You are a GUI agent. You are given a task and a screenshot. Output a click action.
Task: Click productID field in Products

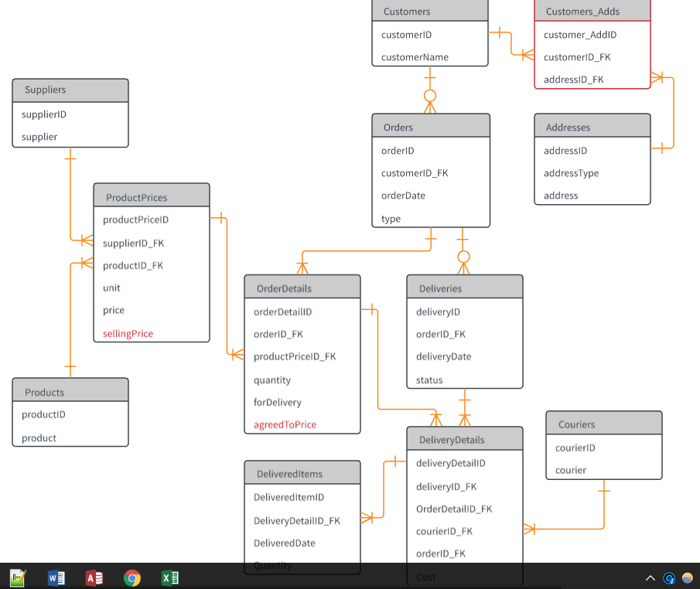tap(43, 414)
